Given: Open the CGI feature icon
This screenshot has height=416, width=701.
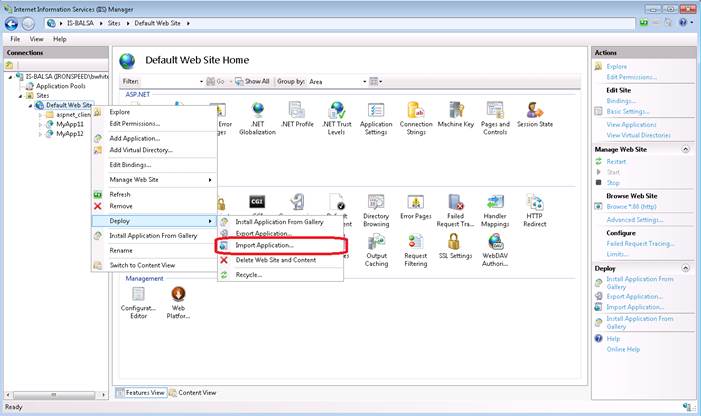Looking at the screenshot, I should tap(257, 202).
